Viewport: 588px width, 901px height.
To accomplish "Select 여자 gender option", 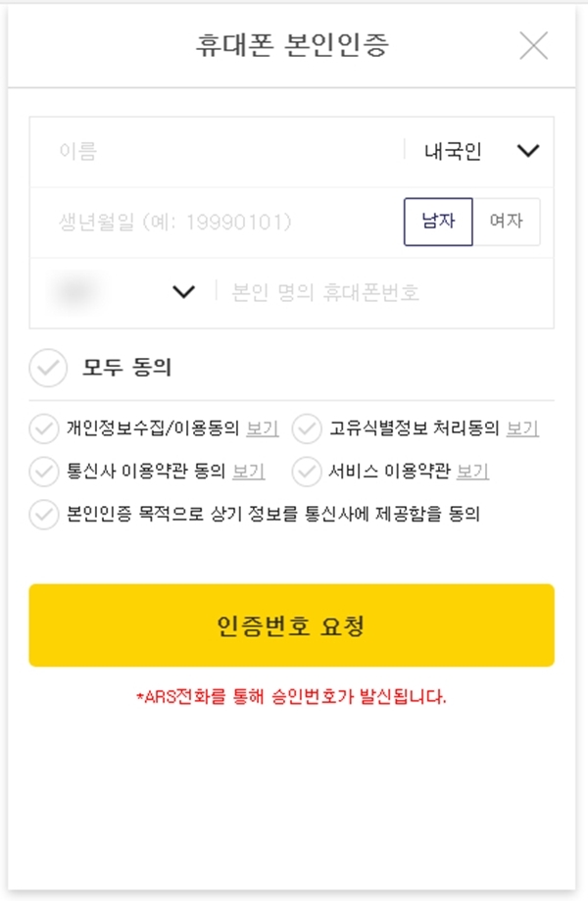I will 506,222.
